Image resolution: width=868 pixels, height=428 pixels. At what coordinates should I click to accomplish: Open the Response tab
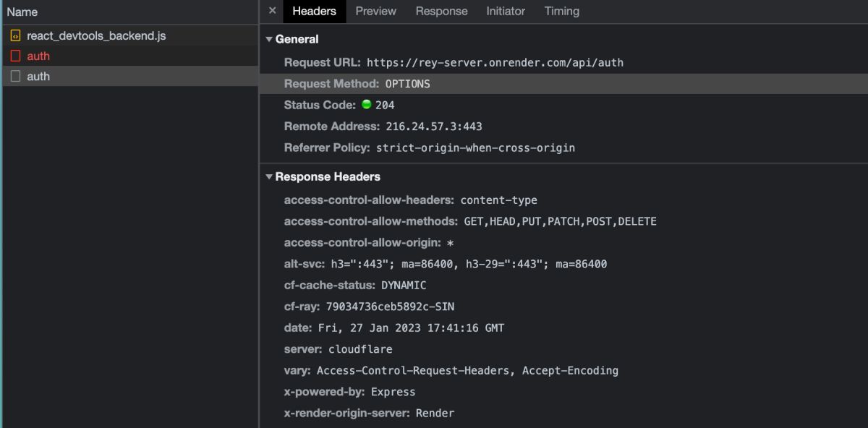(441, 11)
